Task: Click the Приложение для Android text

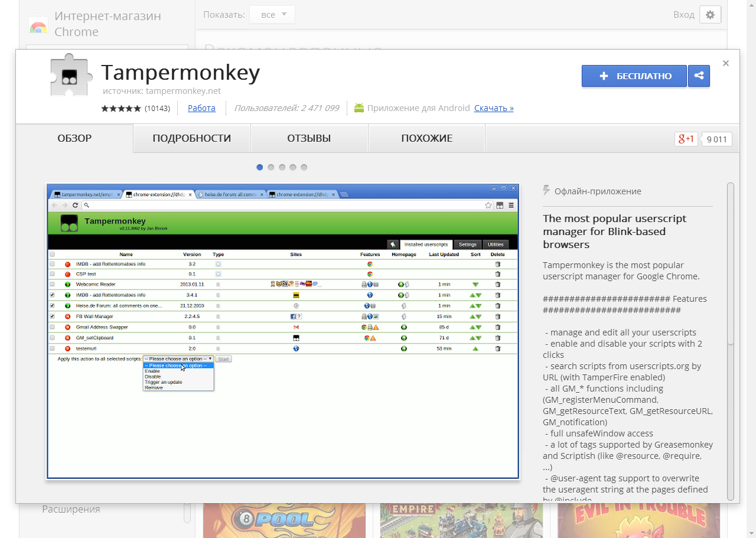Action: pyautogui.click(x=419, y=108)
